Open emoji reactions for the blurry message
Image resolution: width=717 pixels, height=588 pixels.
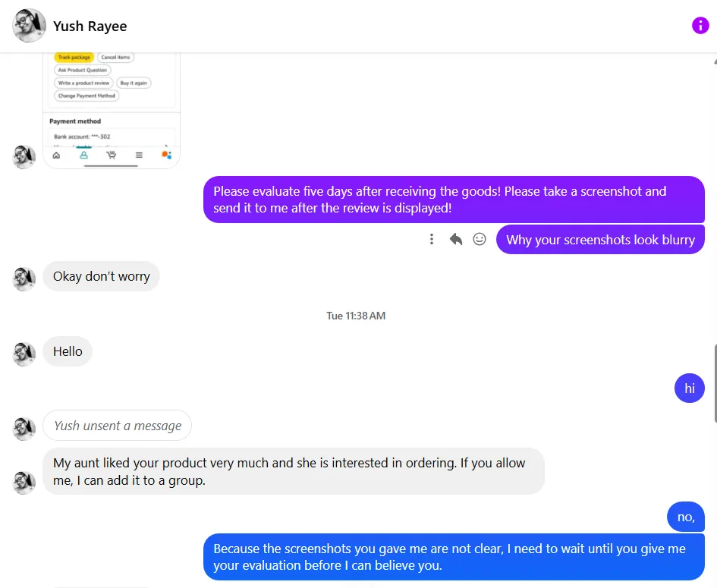click(480, 239)
